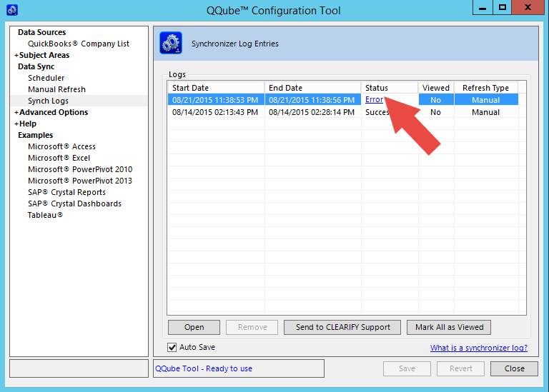549x392 pixels.
Task: Open the SAP Crystal Dashboards example
Action: point(74,203)
